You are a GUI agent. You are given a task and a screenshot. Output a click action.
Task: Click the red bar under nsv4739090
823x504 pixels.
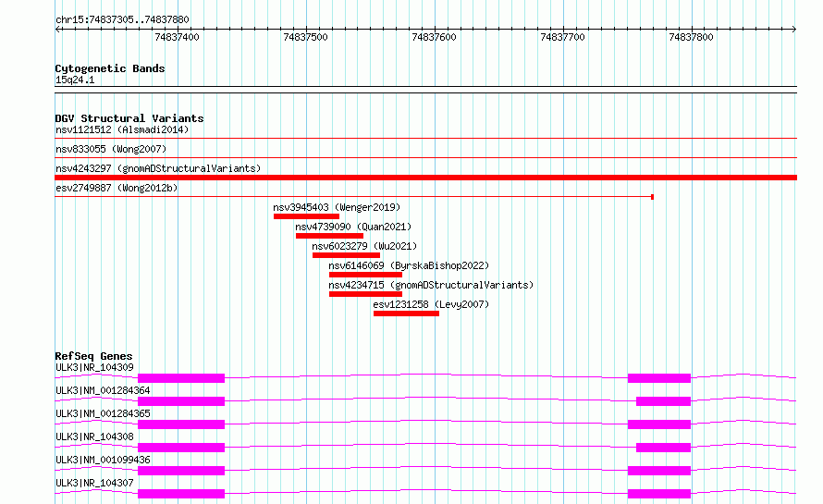(329, 236)
